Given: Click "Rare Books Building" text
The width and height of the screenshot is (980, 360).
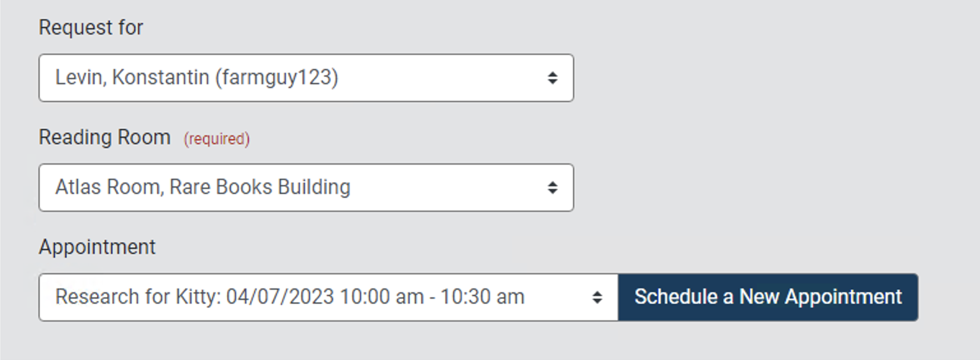Looking at the screenshot, I should pos(260,188).
